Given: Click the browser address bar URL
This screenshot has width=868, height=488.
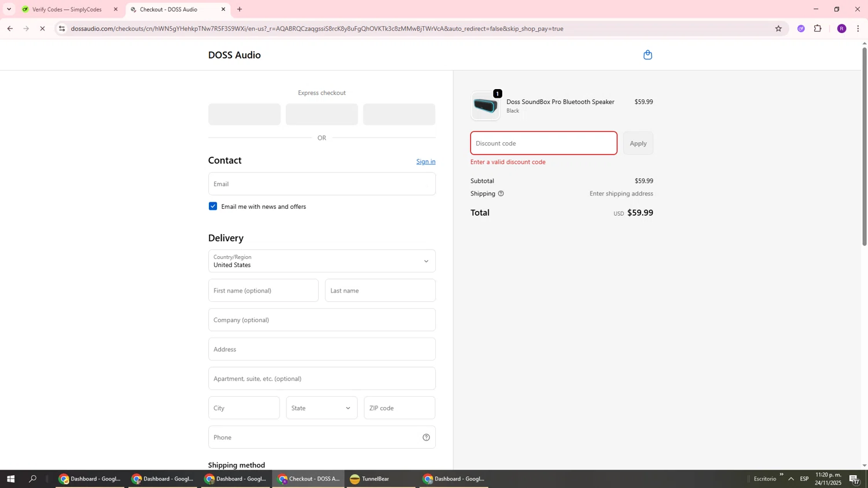Looking at the screenshot, I should [317, 28].
